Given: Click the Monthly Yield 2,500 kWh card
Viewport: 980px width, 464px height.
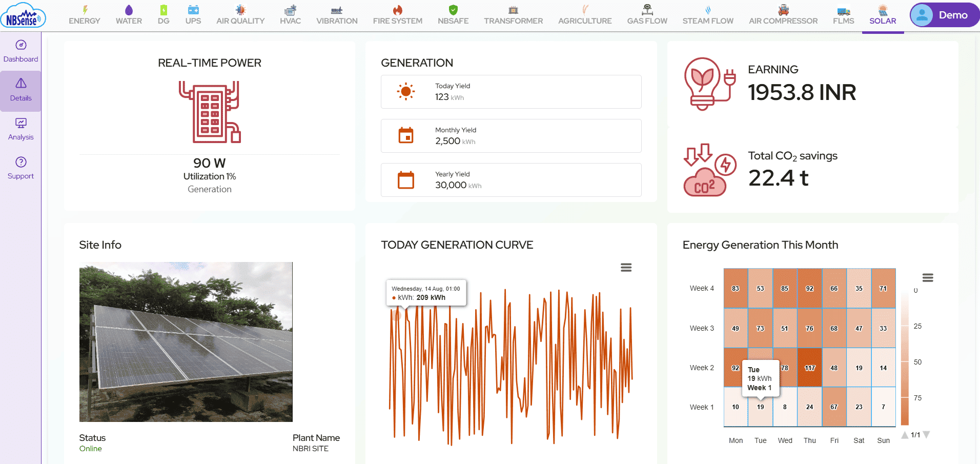Looking at the screenshot, I should [x=511, y=136].
